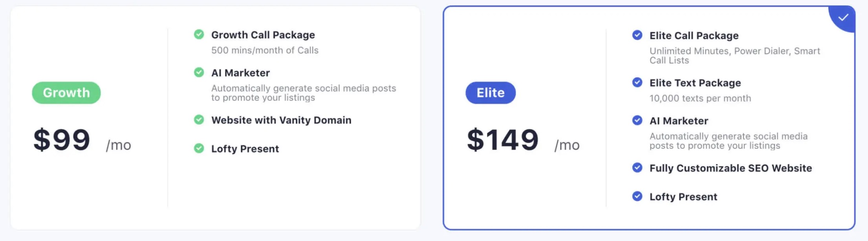
Task: Click the blue check beside Elite Text Package
Action: [637, 82]
